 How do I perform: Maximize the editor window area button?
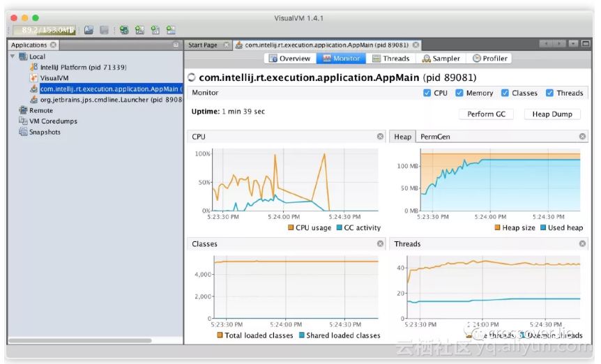[x=586, y=44]
